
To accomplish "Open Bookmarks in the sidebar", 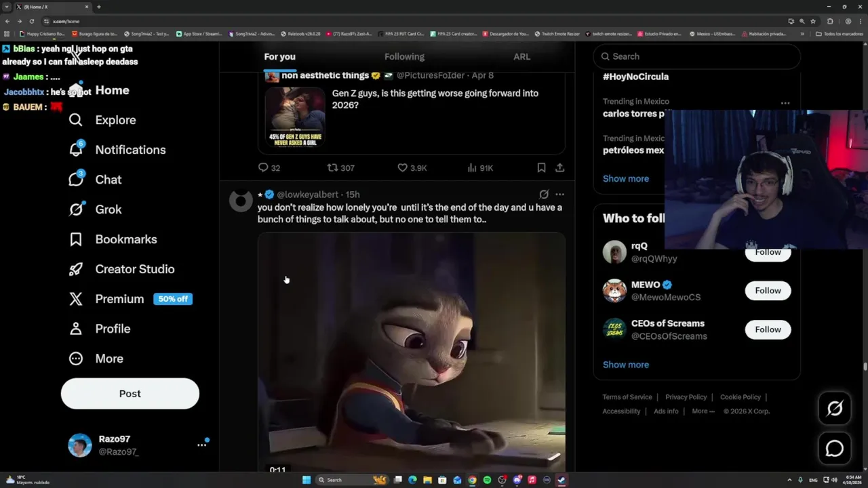I will tap(113, 239).
